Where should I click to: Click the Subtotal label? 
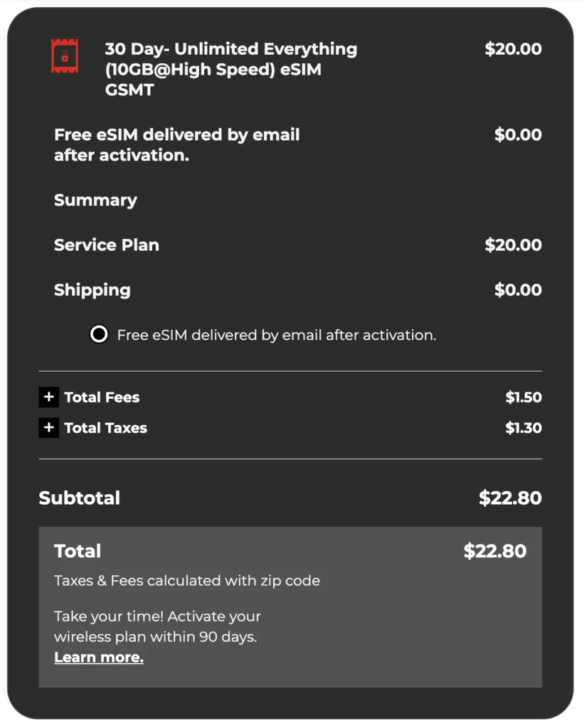pyautogui.click(x=80, y=498)
